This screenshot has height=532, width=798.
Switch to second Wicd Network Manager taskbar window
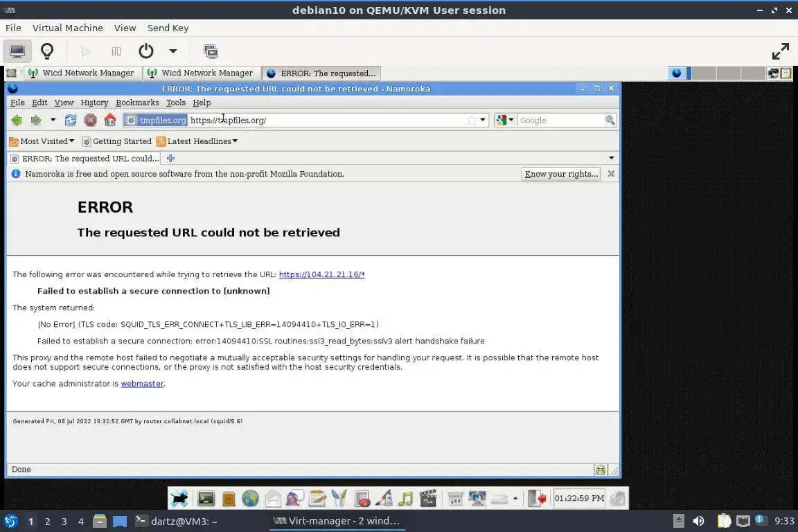(201, 73)
